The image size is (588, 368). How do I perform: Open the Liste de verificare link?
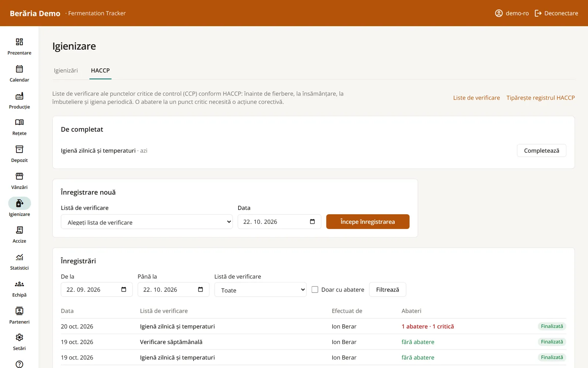(x=476, y=98)
